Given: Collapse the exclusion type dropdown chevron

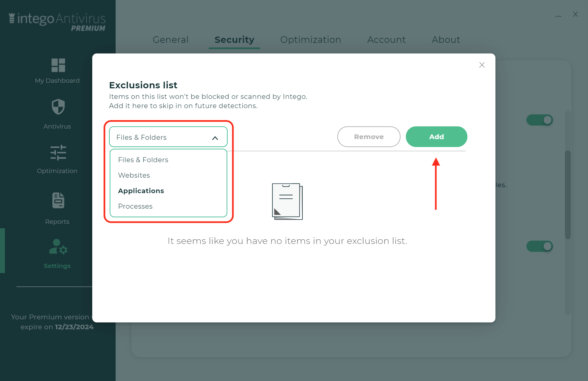Looking at the screenshot, I should tap(215, 138).
